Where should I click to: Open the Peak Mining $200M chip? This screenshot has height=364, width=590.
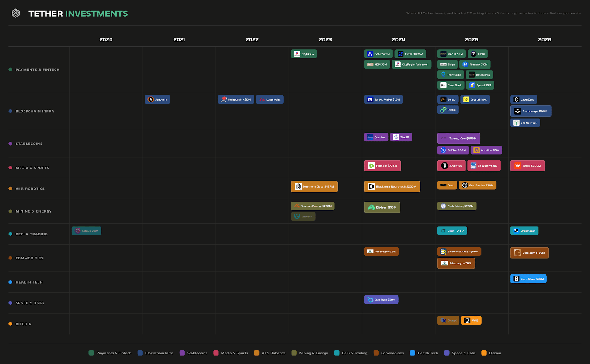[x=457, y=206]
